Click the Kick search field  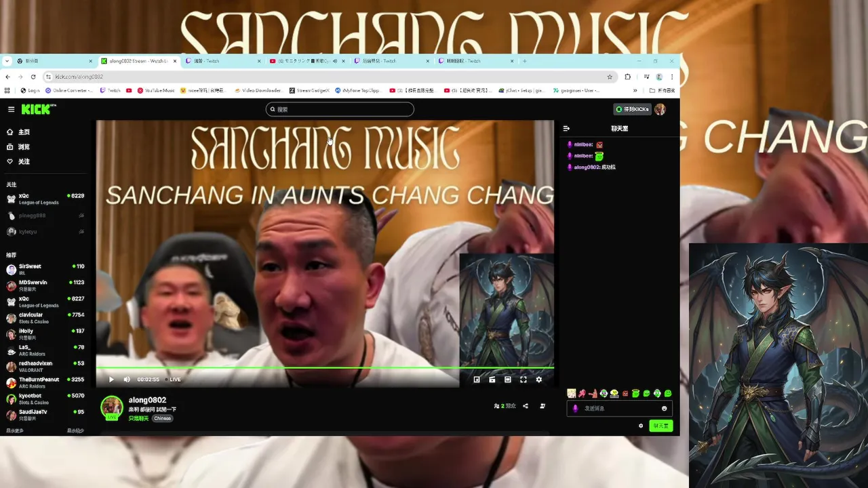pyautogui.click(x=340, y=109)
